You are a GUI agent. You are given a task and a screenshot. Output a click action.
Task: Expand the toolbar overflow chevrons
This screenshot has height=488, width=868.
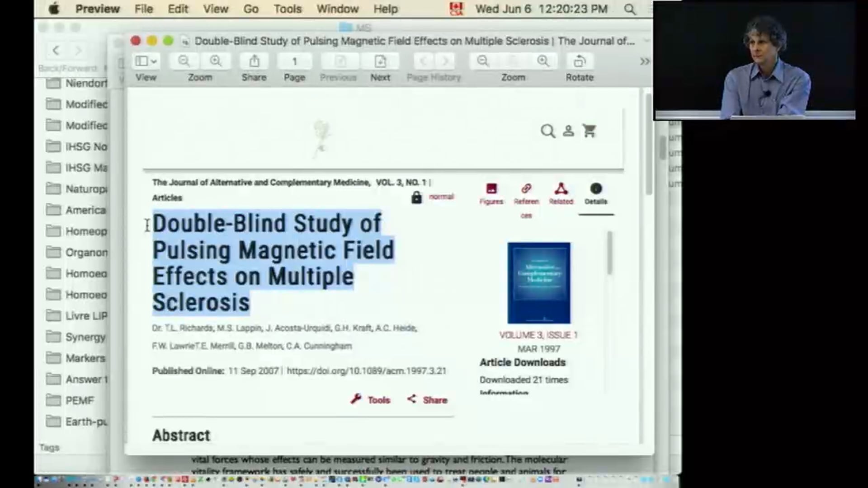pyautogui.click(x=645, y=61)
